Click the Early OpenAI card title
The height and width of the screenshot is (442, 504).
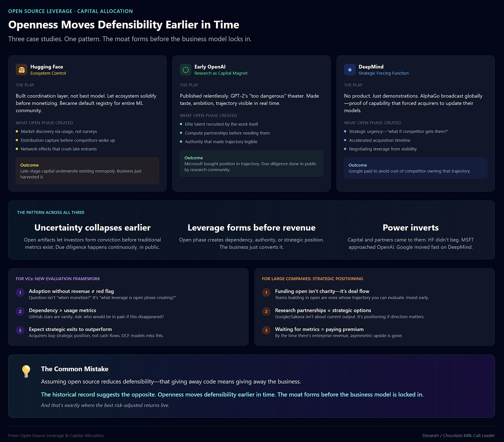[x=210, y=67]
